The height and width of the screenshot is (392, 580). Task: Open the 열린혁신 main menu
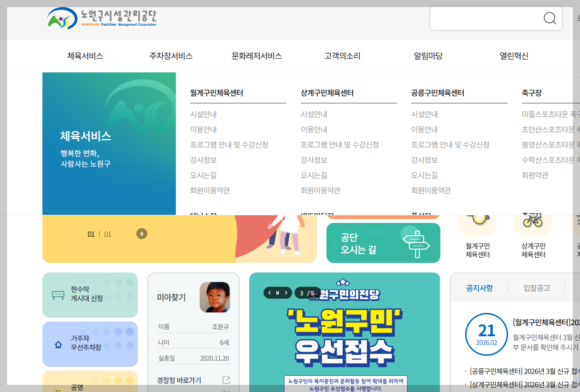pos(514,56)
